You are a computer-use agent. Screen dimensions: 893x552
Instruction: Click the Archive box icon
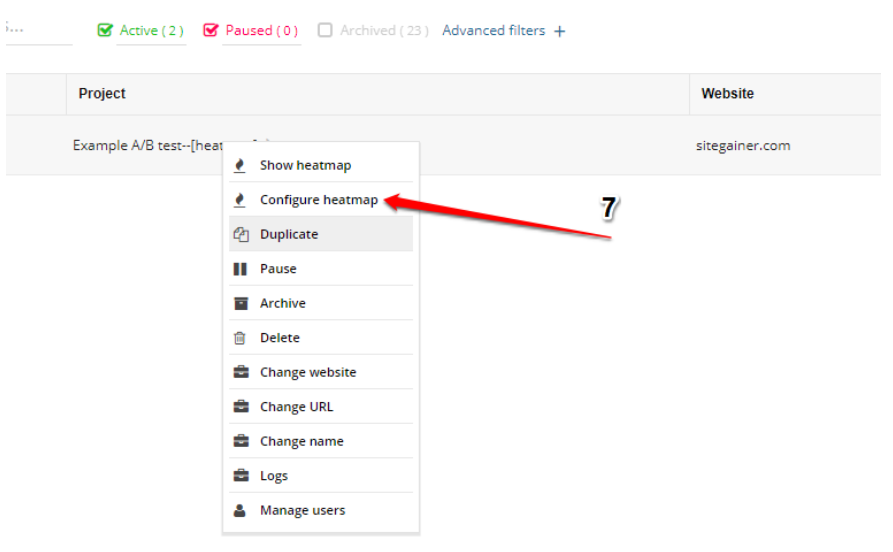click(x=241, y=304)
